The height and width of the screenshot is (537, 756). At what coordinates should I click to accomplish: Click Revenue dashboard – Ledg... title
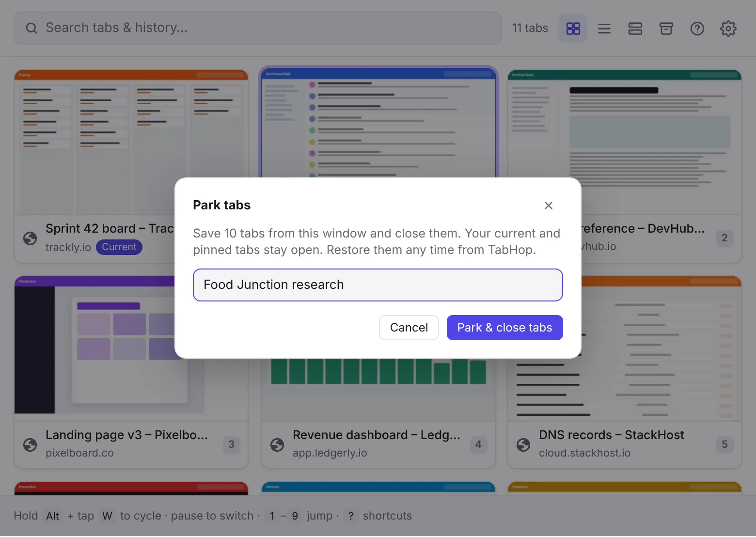coord(376,435)
